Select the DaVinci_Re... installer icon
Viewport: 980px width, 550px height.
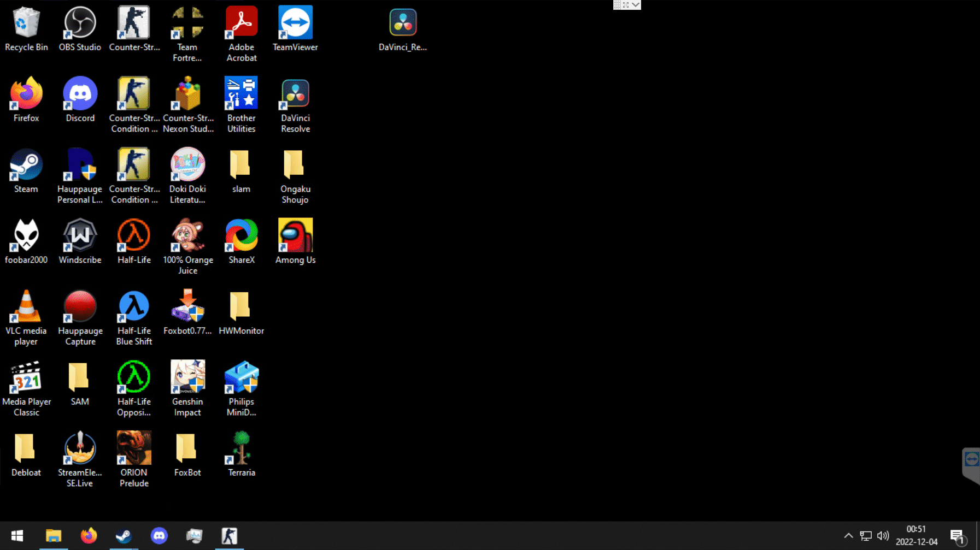click(x=403, y=29)
